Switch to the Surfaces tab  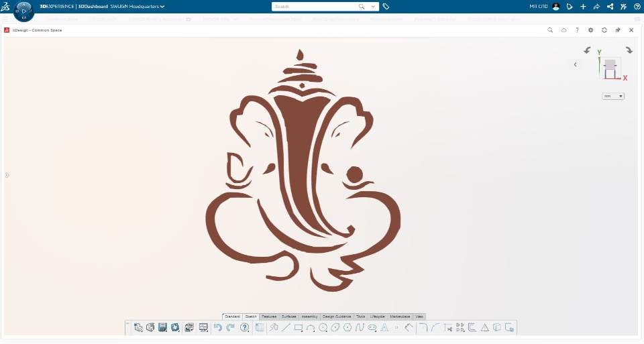click(288, 317)
